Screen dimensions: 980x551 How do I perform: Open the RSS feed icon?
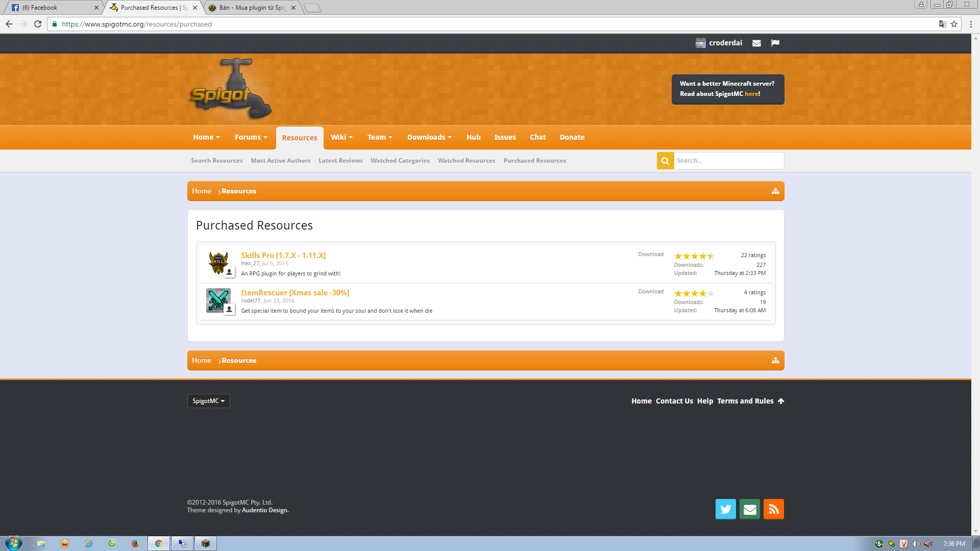pos(773,509)
